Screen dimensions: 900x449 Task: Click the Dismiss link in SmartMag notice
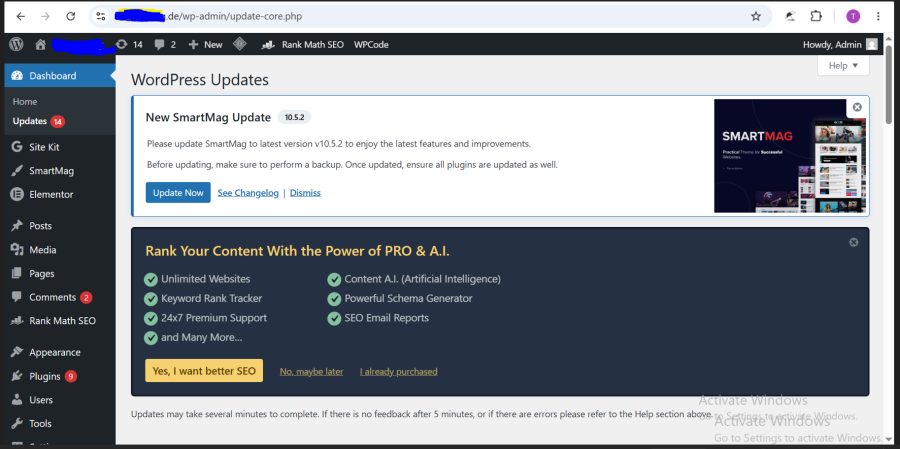pyautogui.click(x=305, y=193)
